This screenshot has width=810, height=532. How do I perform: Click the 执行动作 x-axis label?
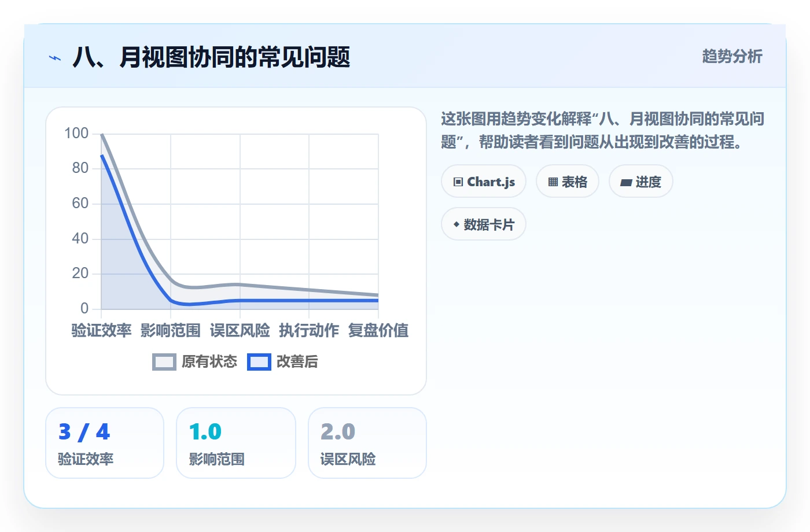(309, 330)
